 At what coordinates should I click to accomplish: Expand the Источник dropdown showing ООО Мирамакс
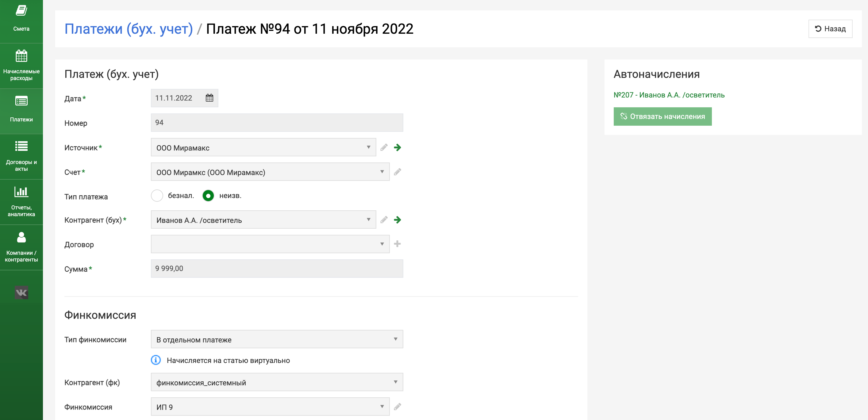(x=263, y=147)
